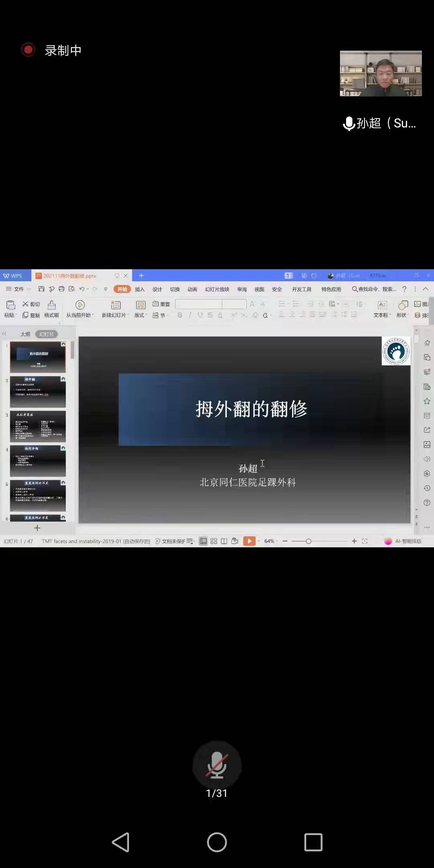Click the Text Box (文本框) icon
This screenshot has height=868, width=434.
pos(382,305)
